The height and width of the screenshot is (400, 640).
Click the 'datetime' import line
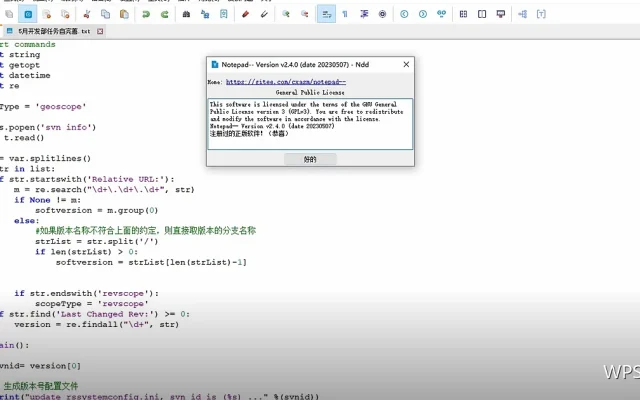25,76
